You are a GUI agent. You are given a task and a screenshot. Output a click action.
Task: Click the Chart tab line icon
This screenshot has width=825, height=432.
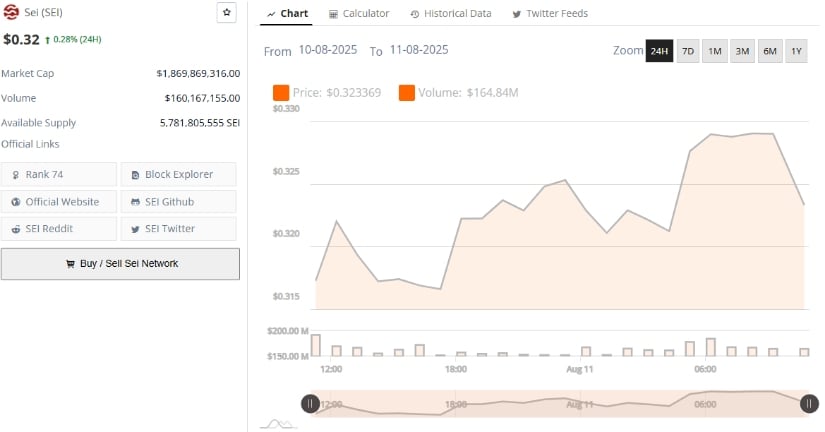click(271, 14)
